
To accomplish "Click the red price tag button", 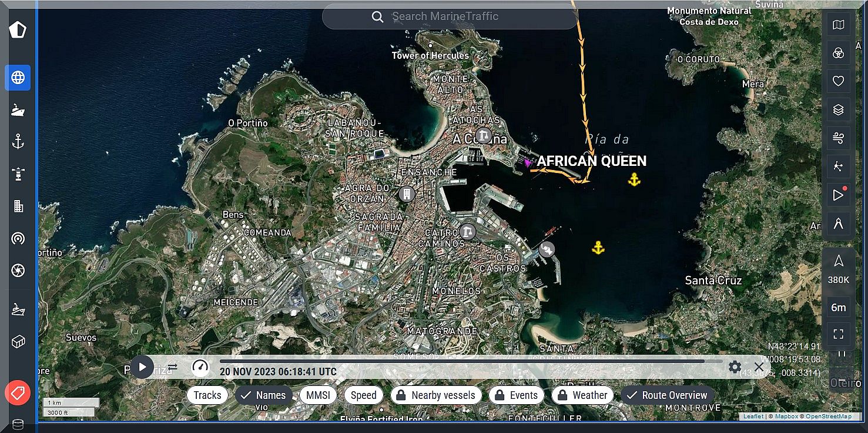I will coord(18,392).
